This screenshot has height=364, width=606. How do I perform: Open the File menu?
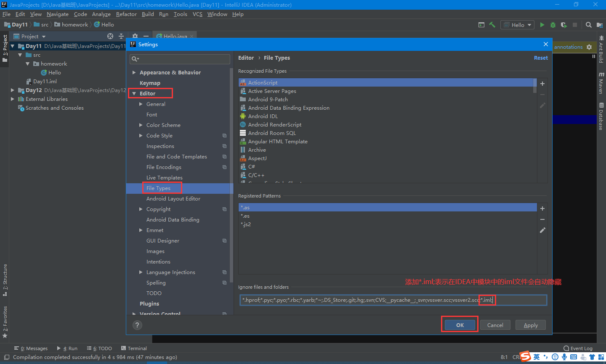tap(6, 14)
